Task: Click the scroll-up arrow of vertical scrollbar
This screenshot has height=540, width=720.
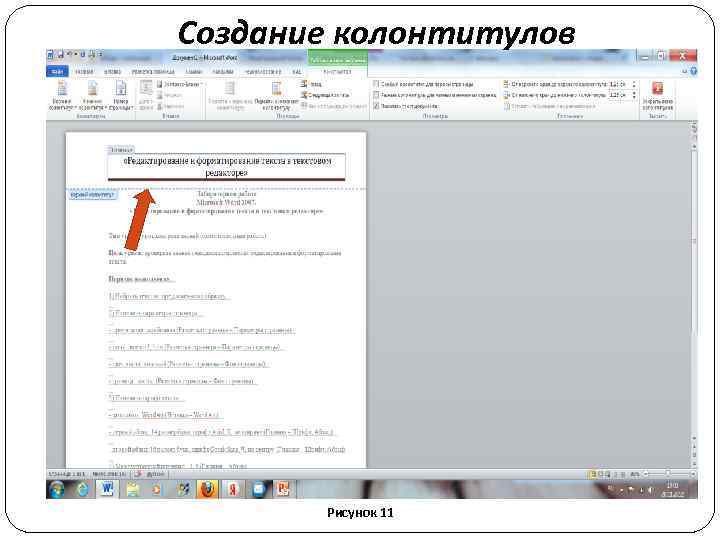Action: (694, 146)
